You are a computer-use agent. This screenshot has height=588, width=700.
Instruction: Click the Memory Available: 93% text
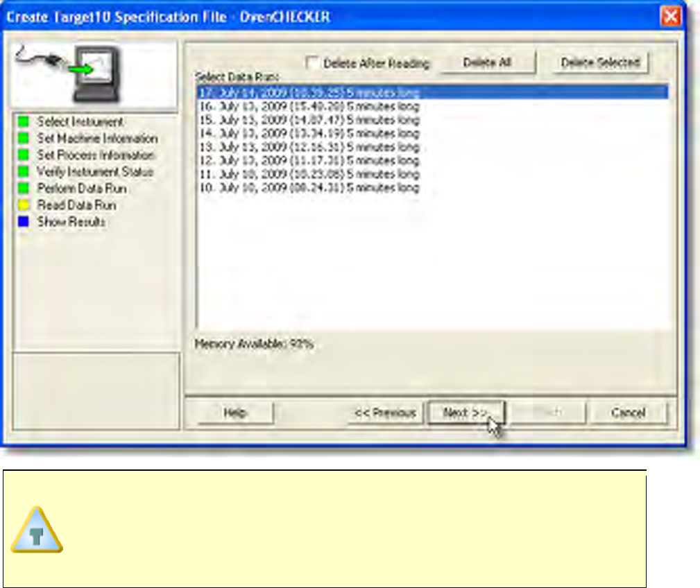click(254, 344)
